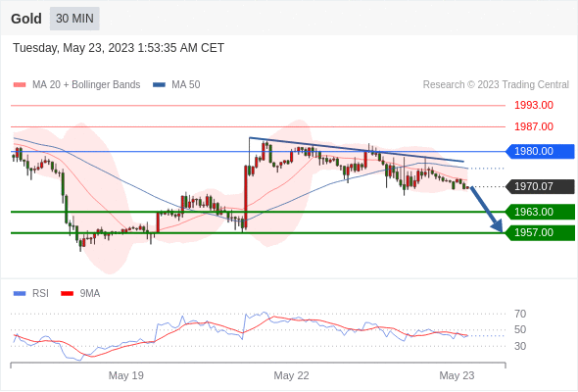
Task: Click the May 22 date axis marker
Action: tap(291, 375)
